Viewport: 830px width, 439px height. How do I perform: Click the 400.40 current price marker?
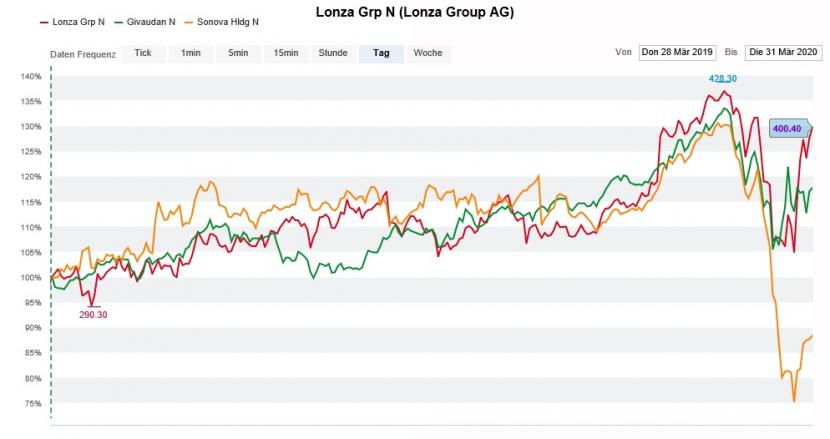(788, 129)
